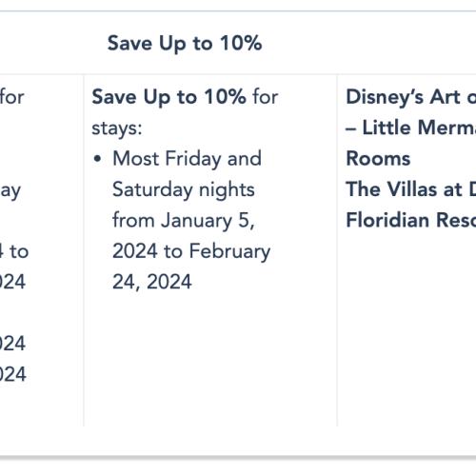The width and height of the screenshot is (476, 476).
Task: Click the partial "for" text in left column
Action: pos(12,97)
